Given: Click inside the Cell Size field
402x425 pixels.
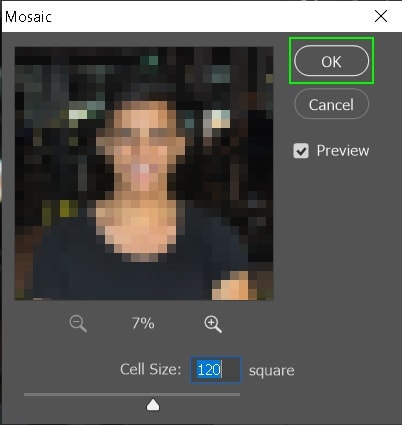Looking at the screenshot, I should (216, 370).
